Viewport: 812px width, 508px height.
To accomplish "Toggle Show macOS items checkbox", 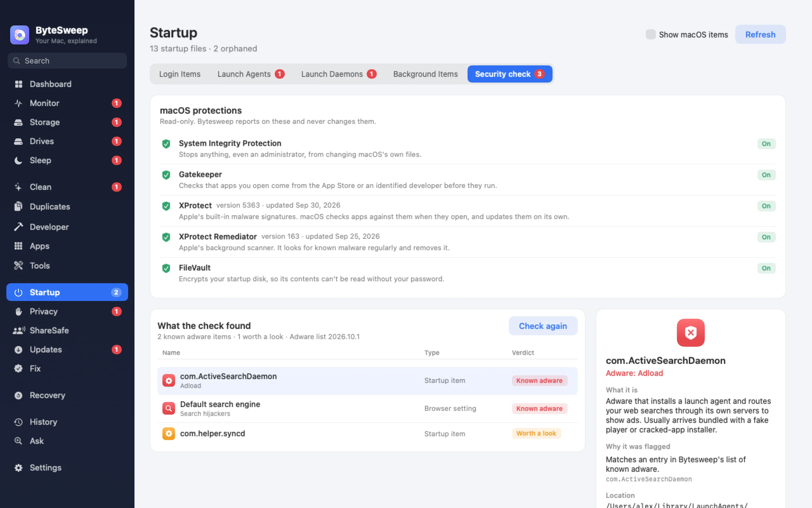I will tap(651, 34).
